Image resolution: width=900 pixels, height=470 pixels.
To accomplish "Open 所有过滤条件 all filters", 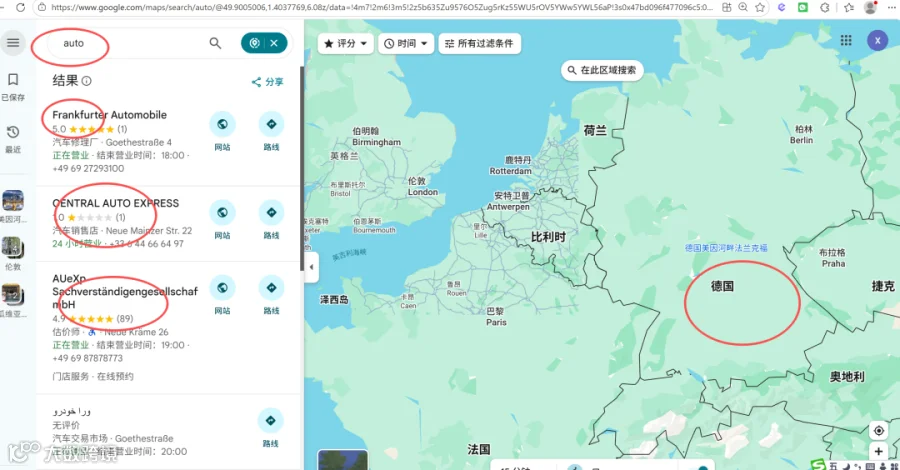I will (480, 44).
